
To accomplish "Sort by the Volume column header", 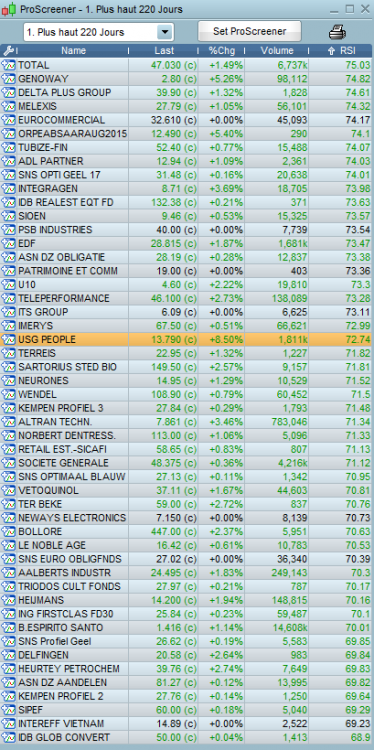I will click(277, 51).
